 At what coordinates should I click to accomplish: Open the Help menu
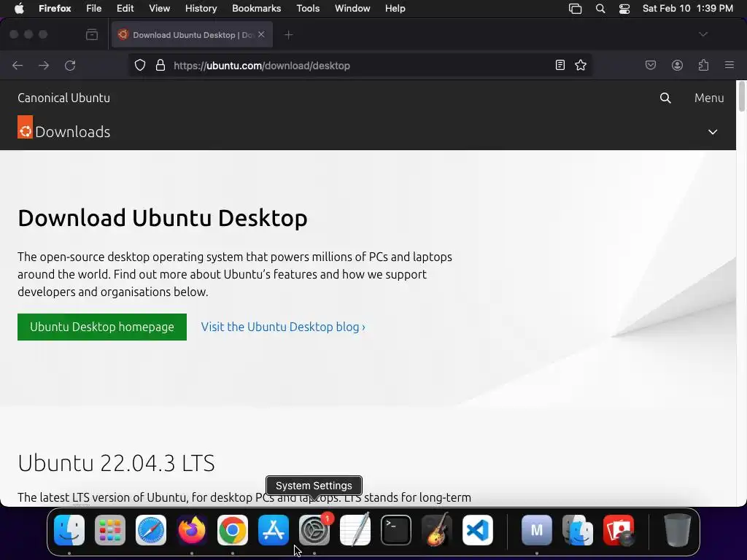[395, 8]
